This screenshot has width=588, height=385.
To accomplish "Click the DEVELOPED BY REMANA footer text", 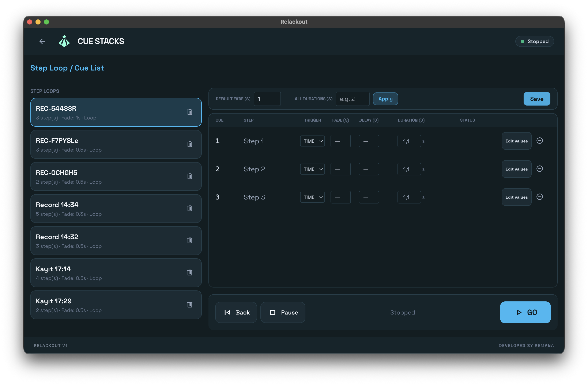I will tap(526, 346).
